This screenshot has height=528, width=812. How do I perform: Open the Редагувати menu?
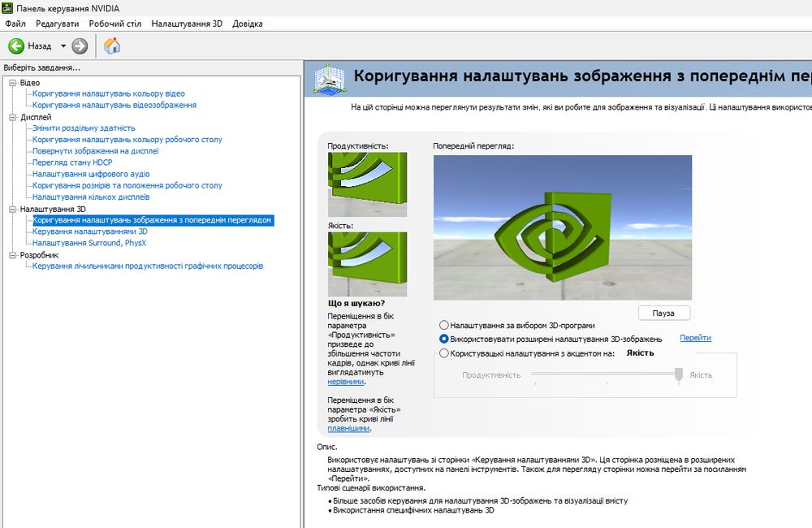coord(58,24)
